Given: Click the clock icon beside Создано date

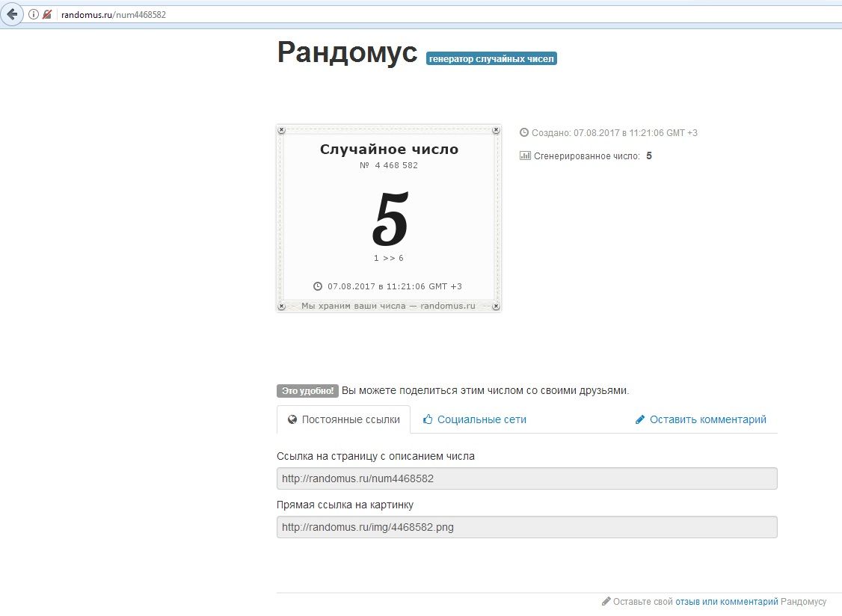Looking at the screenshot, I should coord(524,132).
